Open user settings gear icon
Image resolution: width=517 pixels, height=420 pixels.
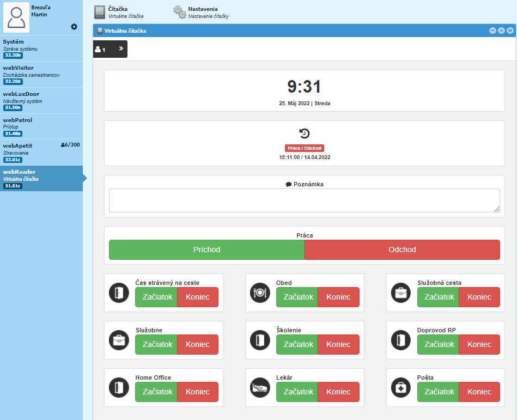click(74, 27)
